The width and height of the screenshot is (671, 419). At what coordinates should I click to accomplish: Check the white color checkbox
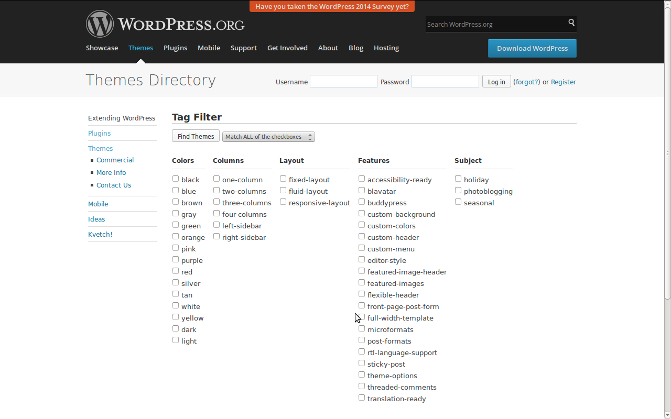[175, 306]
